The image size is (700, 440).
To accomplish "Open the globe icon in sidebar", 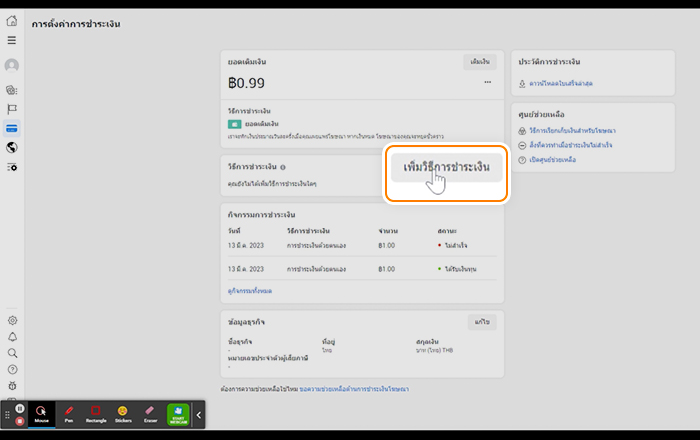I will click(12, 148).
